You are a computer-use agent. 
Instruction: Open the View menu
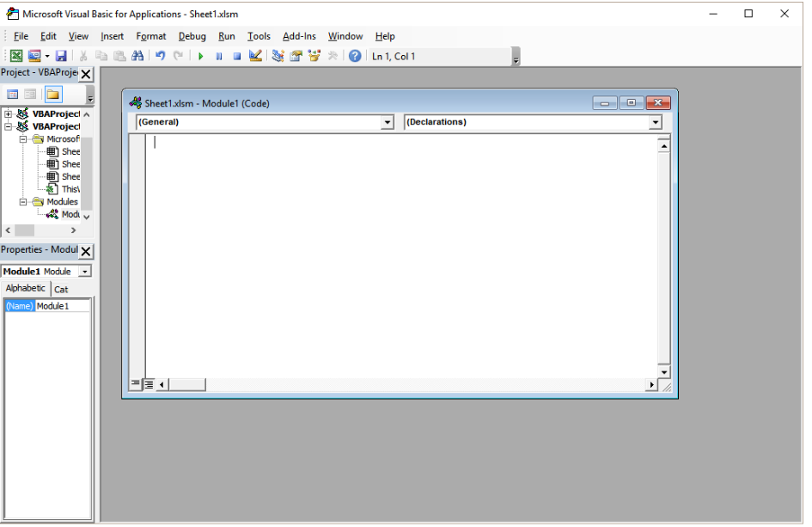click(78, 36)
